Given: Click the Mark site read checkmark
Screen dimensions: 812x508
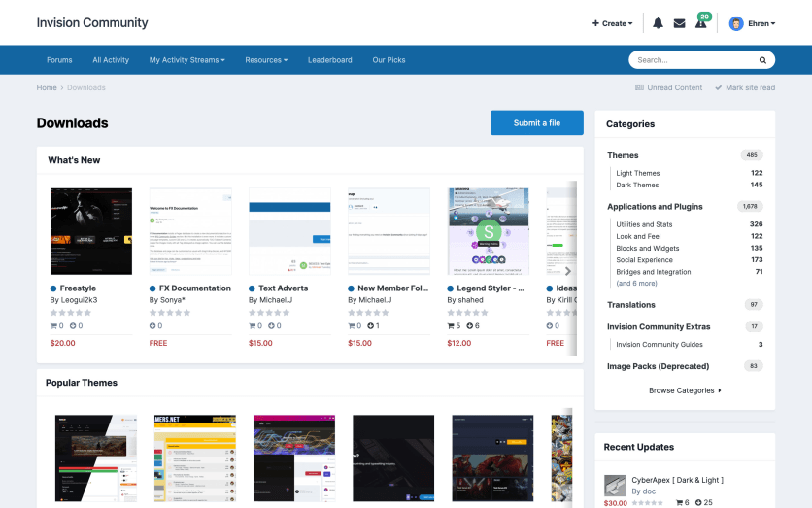Looking at the screenshot, I should (x=718, y=87).
